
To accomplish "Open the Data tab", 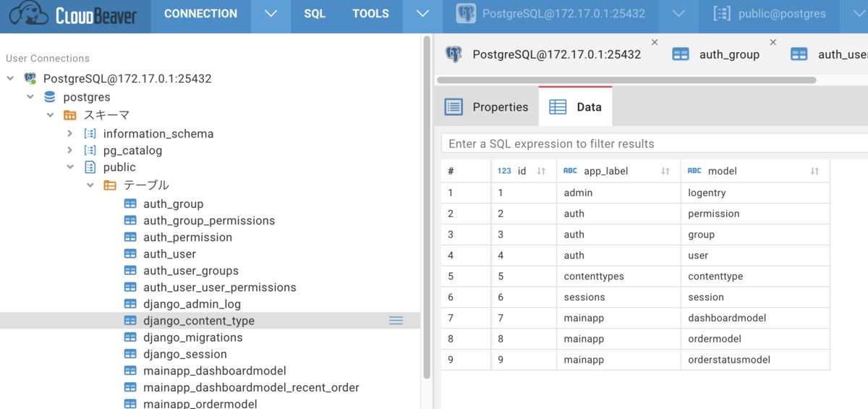I will coord(576,107).
